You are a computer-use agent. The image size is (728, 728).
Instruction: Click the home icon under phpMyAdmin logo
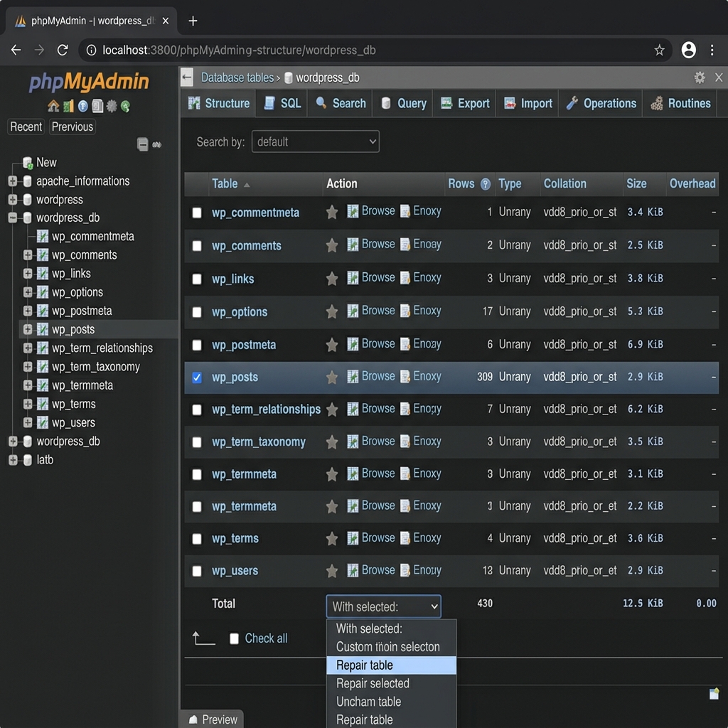53,107
